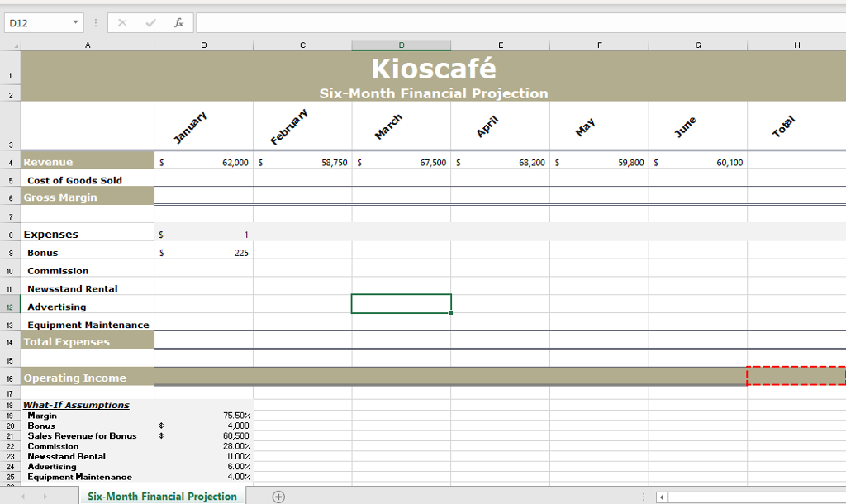Select column B header
This screenshot has width=846, height=504.
203,45
